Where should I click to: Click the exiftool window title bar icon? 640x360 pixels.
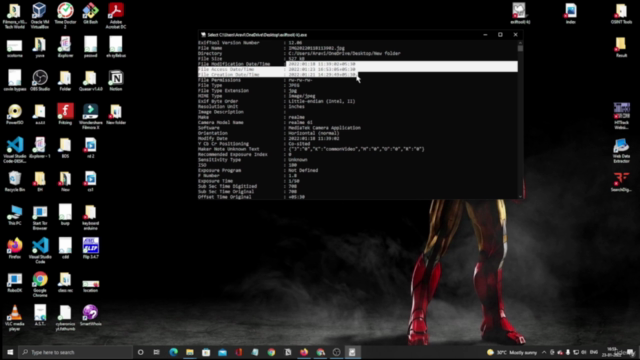click(203, 35)
